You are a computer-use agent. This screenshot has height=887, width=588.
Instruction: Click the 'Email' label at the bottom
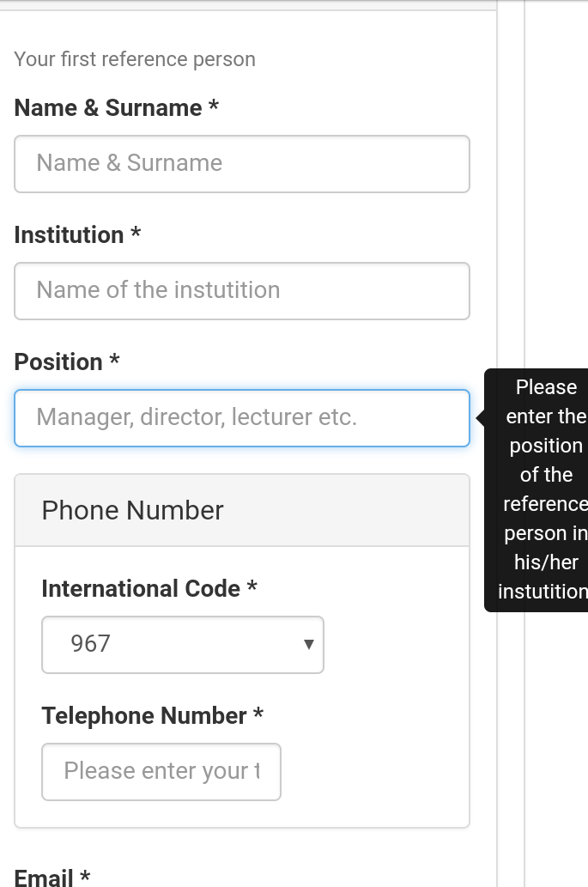coord(44,878)
